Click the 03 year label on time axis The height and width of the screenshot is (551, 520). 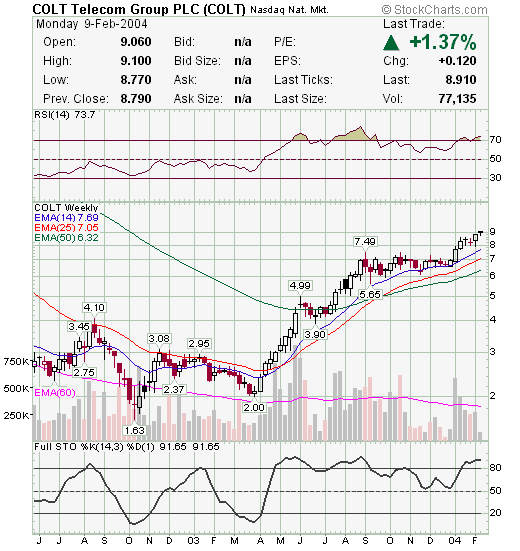coord(193,541)
